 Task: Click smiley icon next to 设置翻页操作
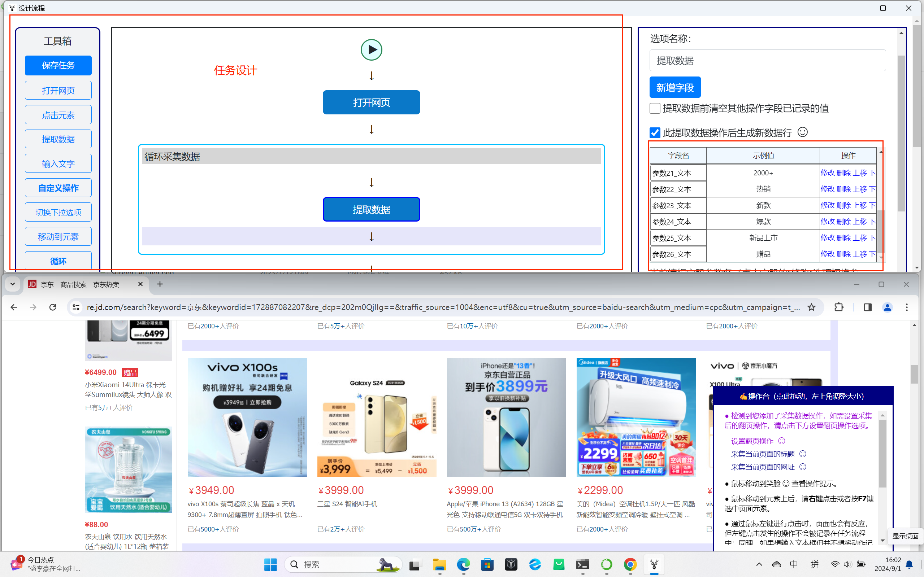782,441
